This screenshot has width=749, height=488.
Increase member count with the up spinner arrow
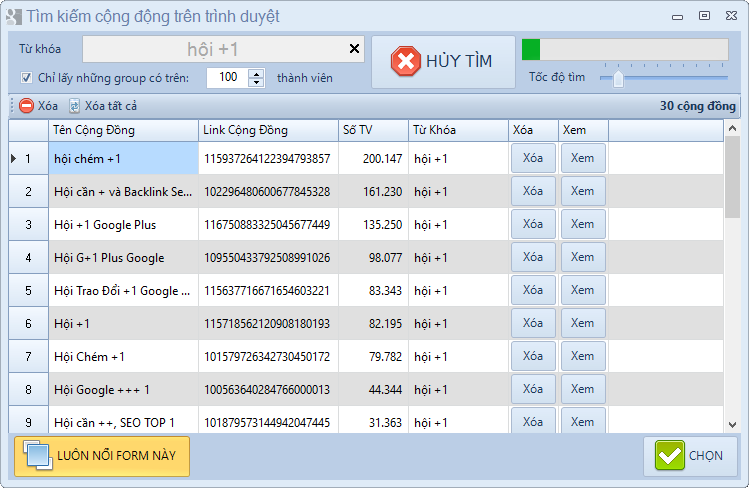pos(257,74)
